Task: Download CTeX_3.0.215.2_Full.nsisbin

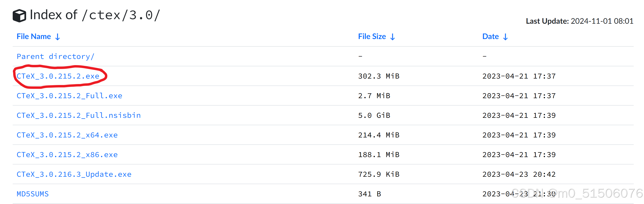Action: [79, 115]
